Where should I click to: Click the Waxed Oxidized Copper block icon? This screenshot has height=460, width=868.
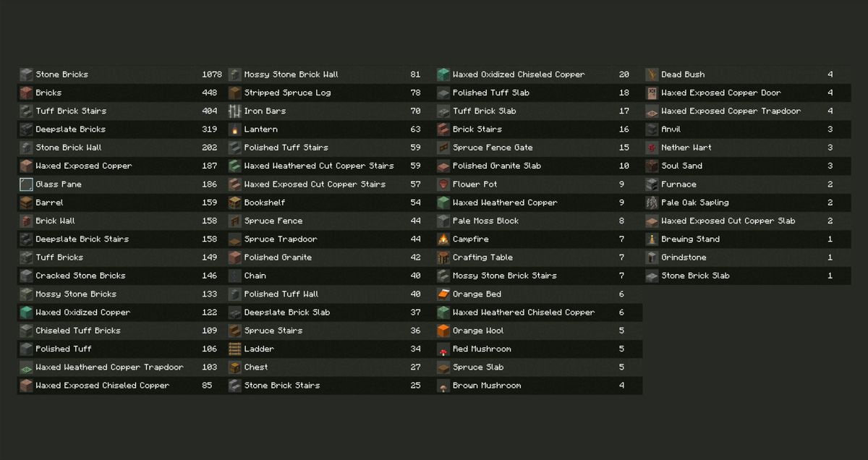26,312
